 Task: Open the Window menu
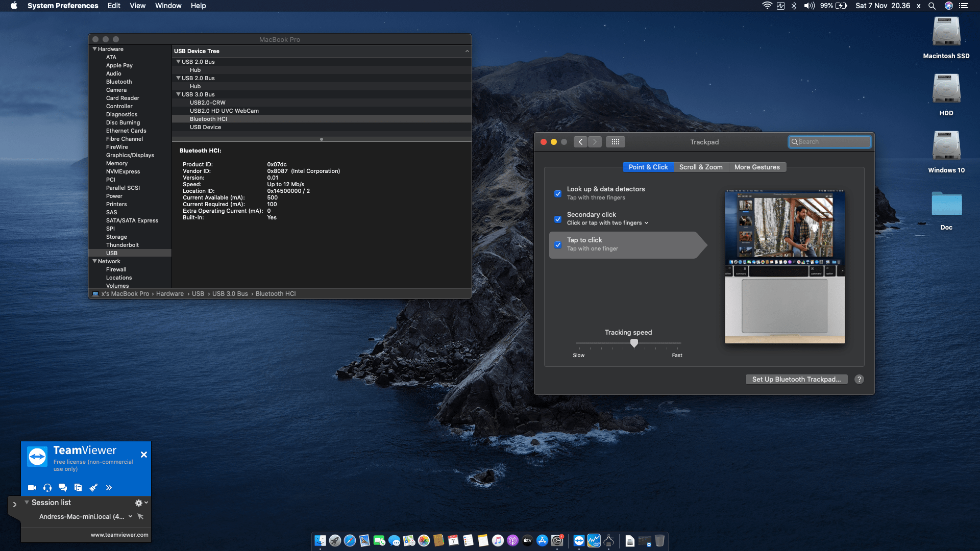(168, 6)
